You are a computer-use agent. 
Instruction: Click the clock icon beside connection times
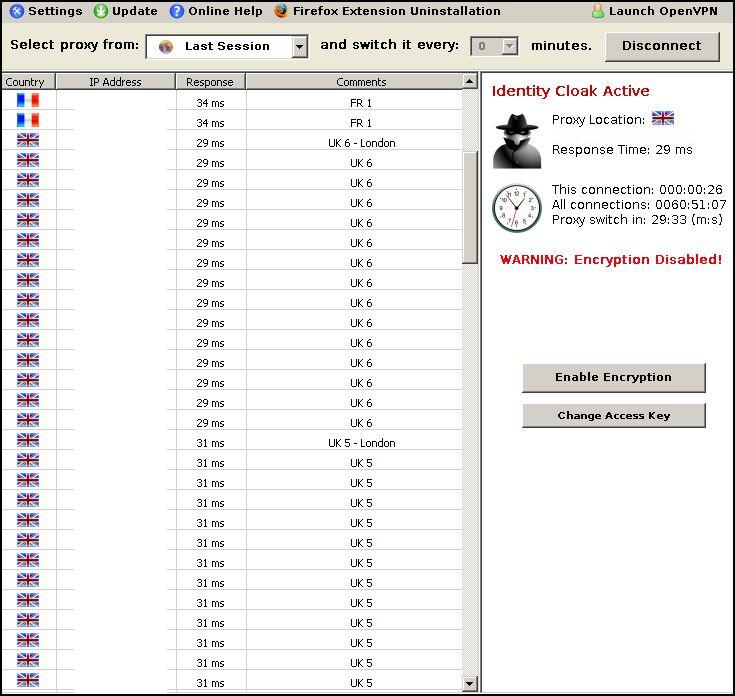coord(517,208)
